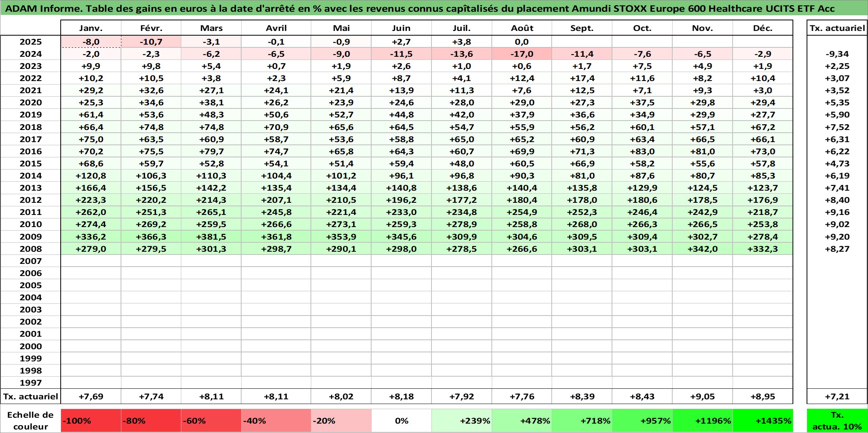Click bottom actuarial rate +7,69 for January
Screen dimensions: 868x433
91,397
